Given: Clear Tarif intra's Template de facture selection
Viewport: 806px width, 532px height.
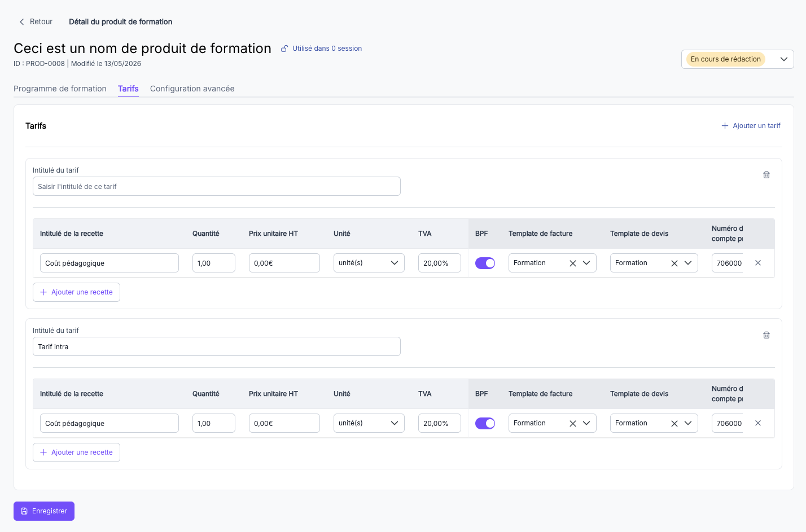Looking at the screenshot, I should point(572,424).
